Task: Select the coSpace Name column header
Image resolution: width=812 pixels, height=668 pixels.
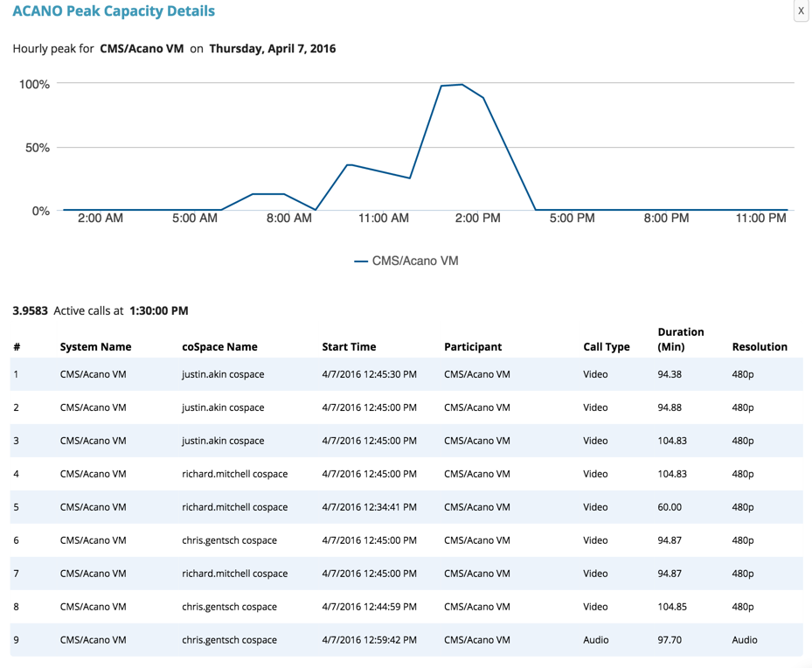Action: pyautogui.click(x=219, y=347)
